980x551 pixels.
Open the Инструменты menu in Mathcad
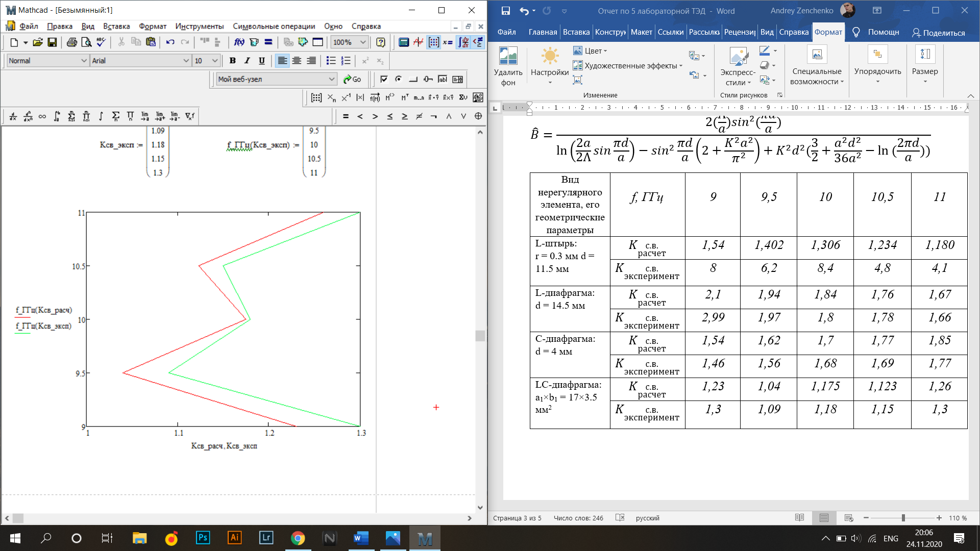(x=200, y=27)
